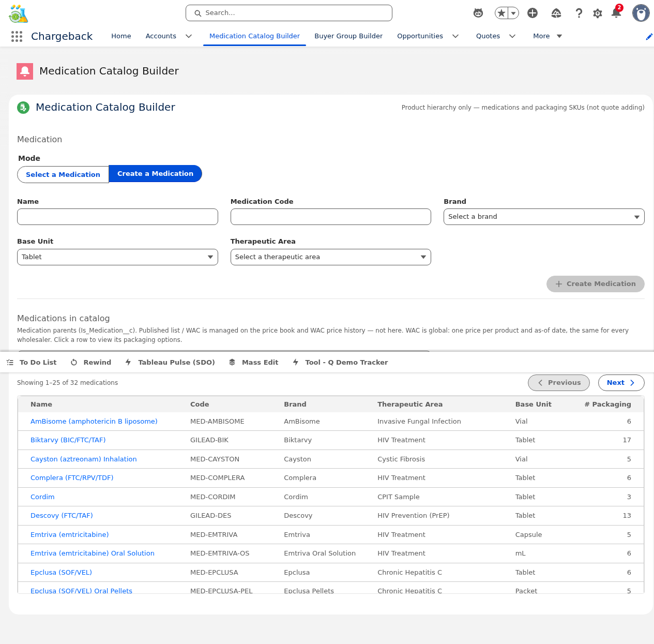Click the green Medication Catalog Builder icon
Screen dimensions: 654x644
click(23, 107)
